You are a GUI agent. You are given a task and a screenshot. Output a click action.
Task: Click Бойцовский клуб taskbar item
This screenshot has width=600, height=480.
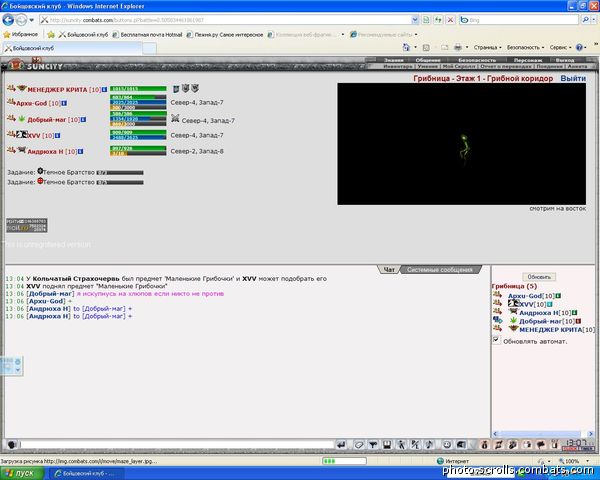88,473
